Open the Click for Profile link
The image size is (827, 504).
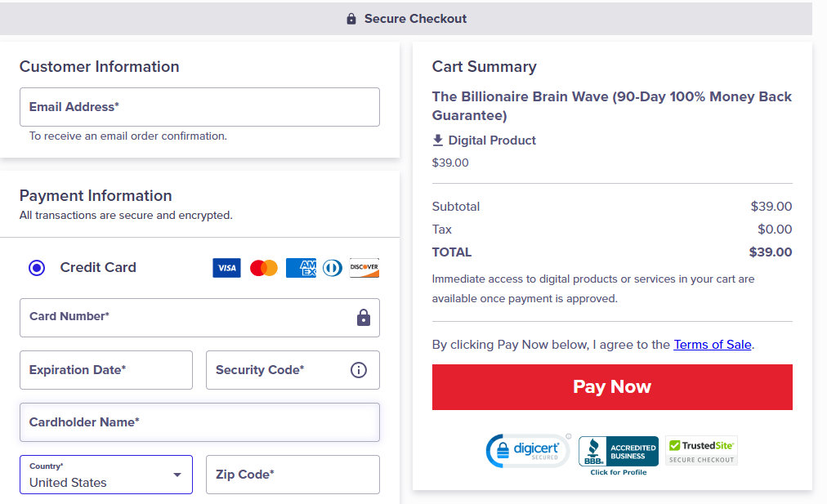pyautogui.click(x=618, y=471)
